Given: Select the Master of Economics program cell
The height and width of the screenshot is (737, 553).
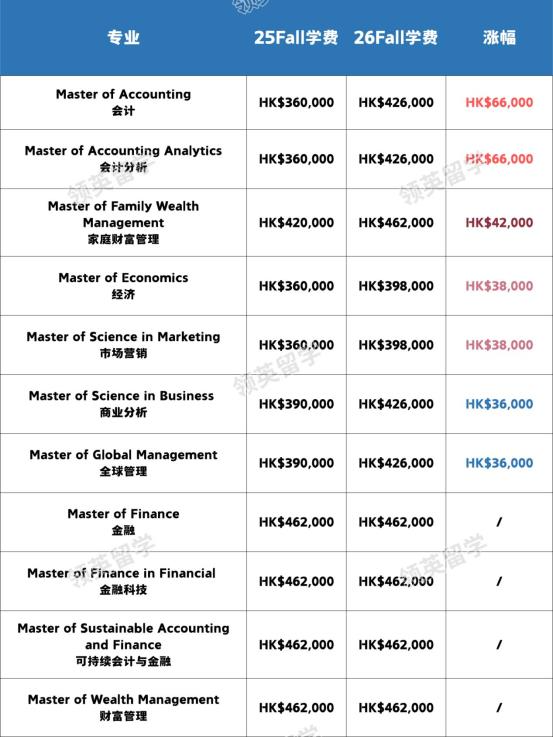Looking at the screenshot, I should coord(123,286).
